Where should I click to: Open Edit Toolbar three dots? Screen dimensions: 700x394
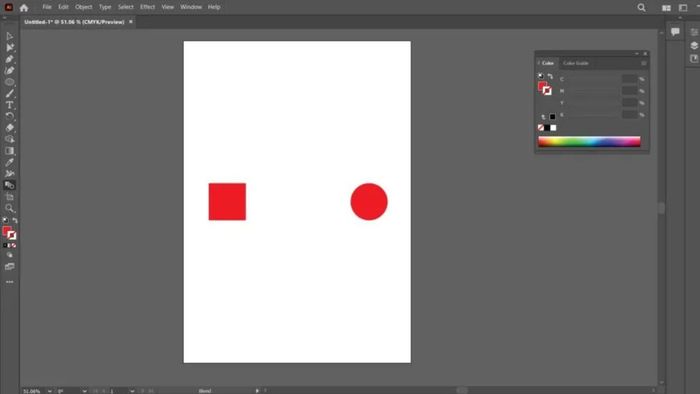click(9, 282)
